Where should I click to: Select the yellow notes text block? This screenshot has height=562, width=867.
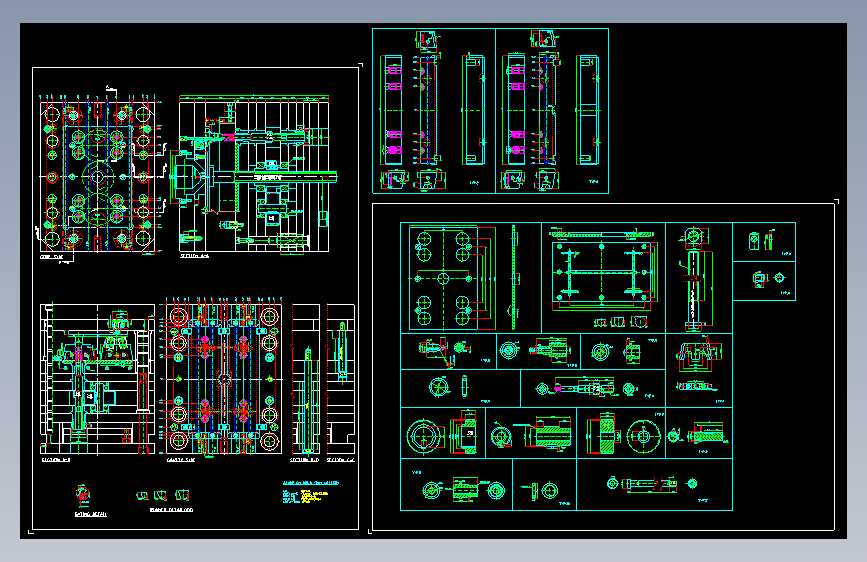click(x=314, y=496)
